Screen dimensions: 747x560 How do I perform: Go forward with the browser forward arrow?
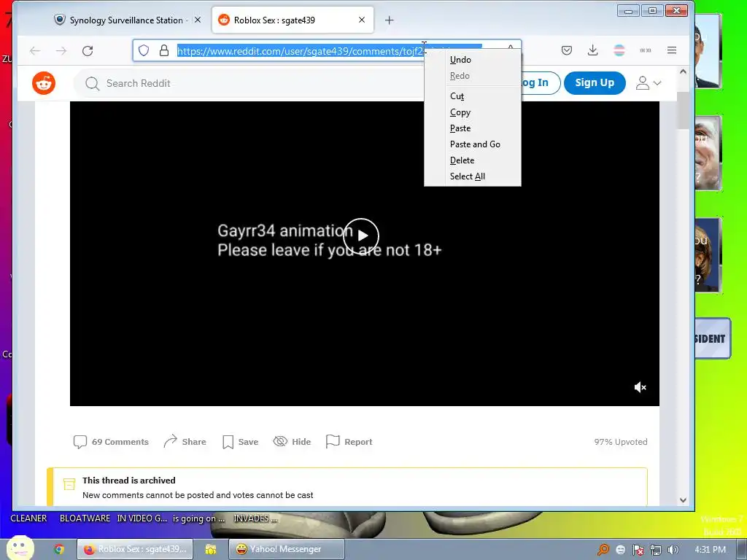tap(61, 51)
